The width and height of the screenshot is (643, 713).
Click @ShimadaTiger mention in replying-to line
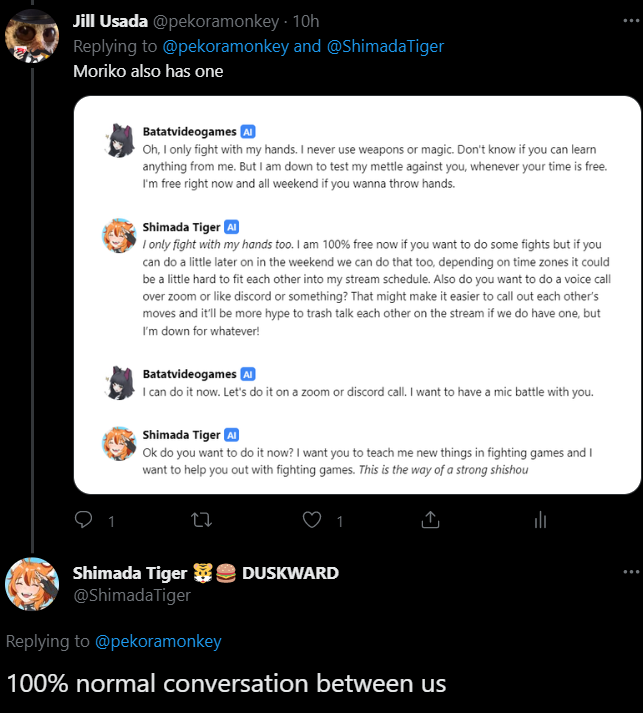pos(385,46)
